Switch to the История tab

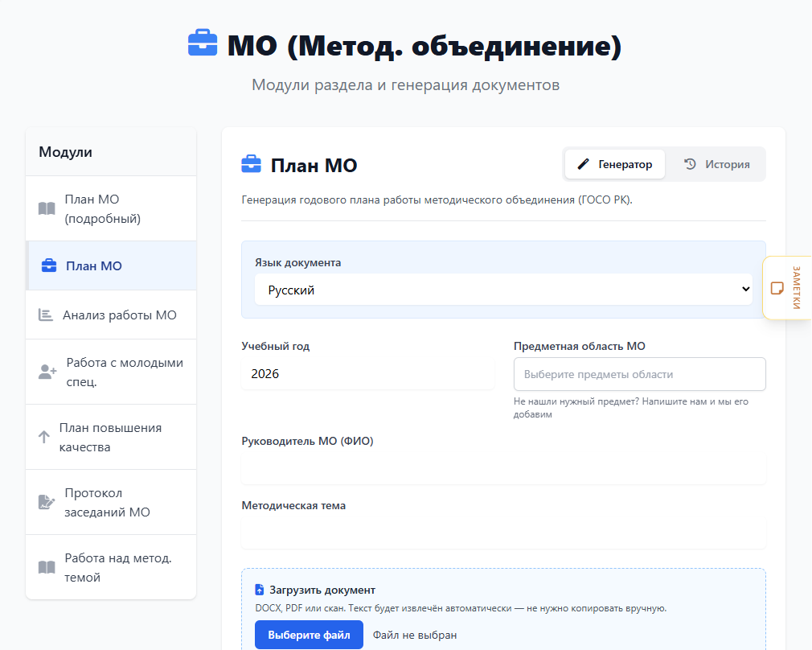(716, 164)
